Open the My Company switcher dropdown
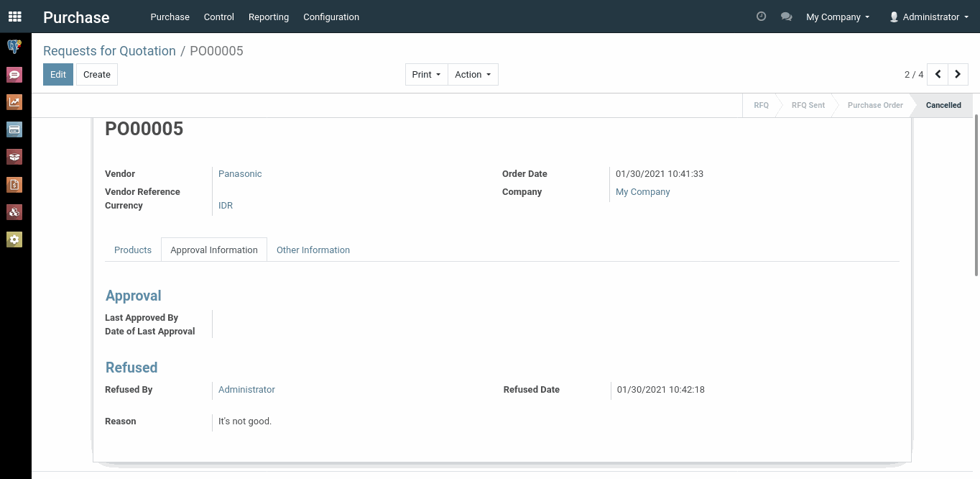 coord(838,17)
